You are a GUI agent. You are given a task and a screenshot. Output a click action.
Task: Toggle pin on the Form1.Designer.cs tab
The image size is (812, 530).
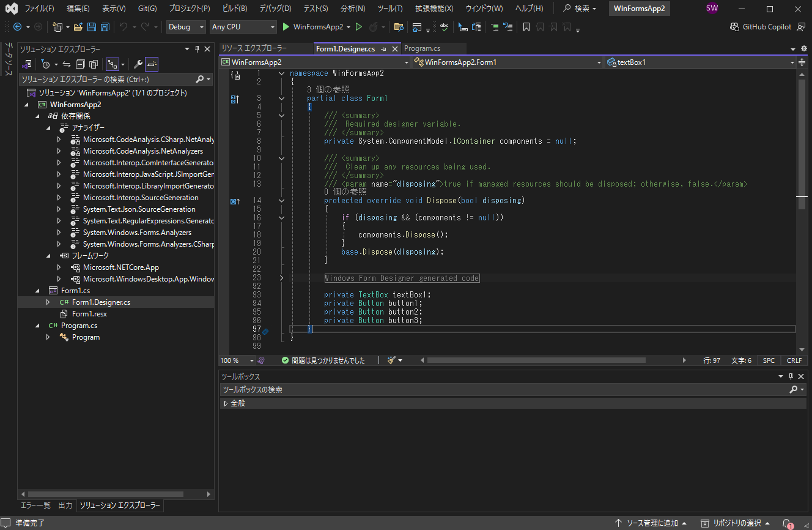coord(383,49)
